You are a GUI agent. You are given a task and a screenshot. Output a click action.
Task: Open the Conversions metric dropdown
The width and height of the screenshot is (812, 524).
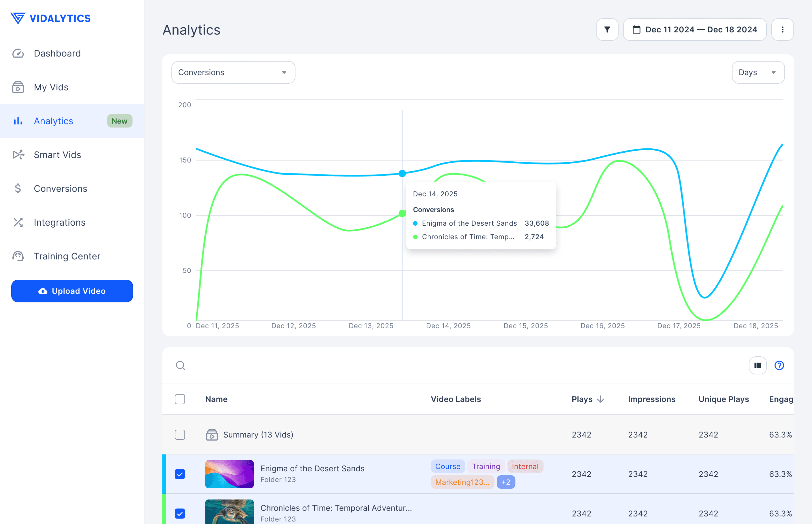[233, 73]
